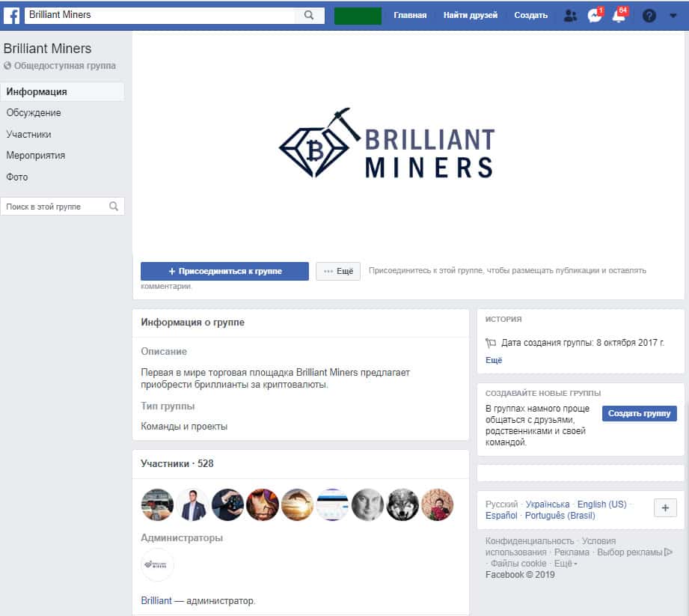Viewport: 689px width, 616px height.
Task: Open friend requests icon
Action: coord(570,16)
